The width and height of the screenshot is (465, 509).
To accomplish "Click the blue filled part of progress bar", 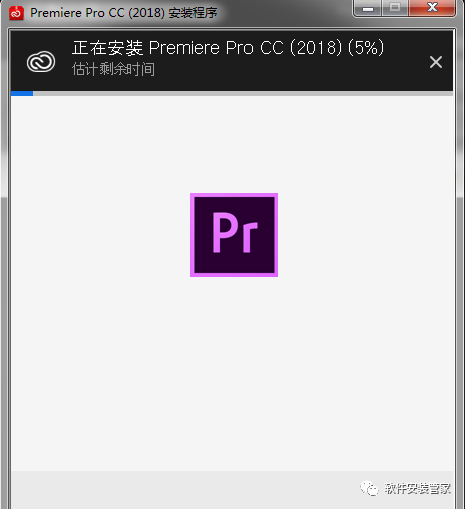I will point(22,93).
